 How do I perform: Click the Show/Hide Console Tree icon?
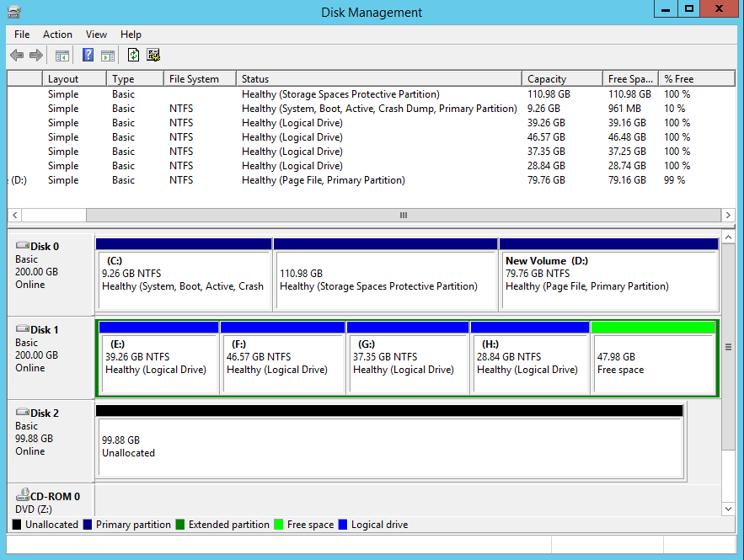click(x=62, y=56)
